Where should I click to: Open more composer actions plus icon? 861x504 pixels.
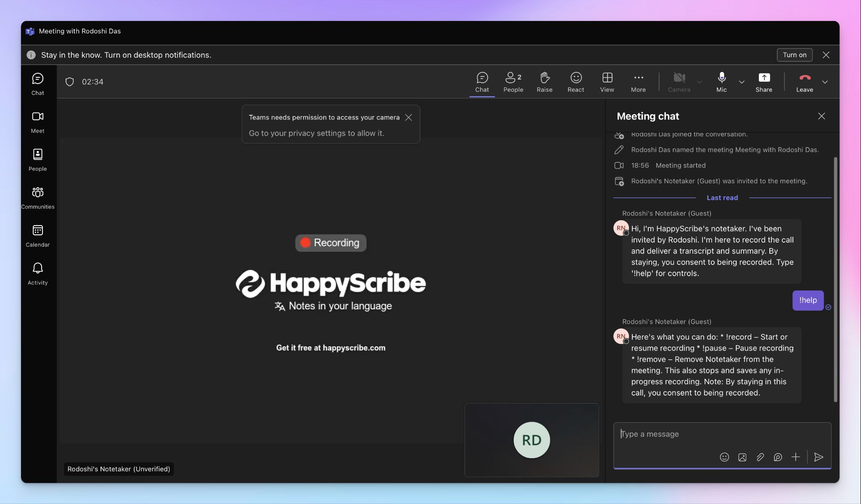pos(795,457)
